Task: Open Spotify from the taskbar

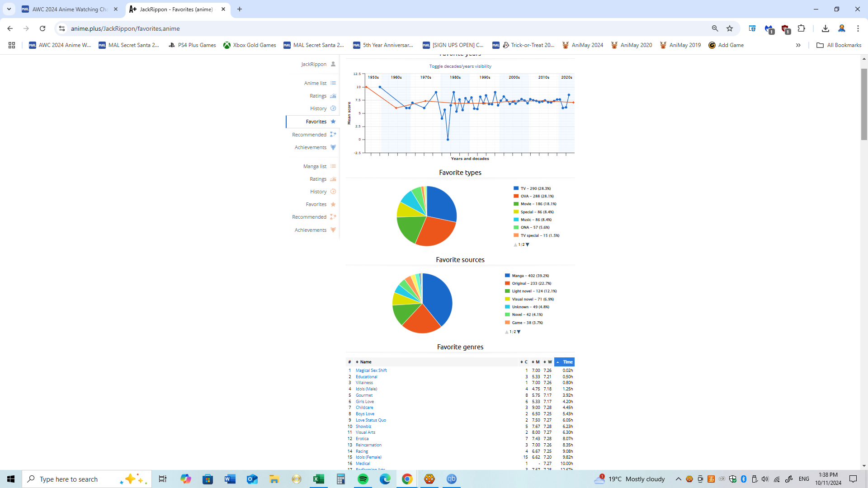Action: [363, 479]
